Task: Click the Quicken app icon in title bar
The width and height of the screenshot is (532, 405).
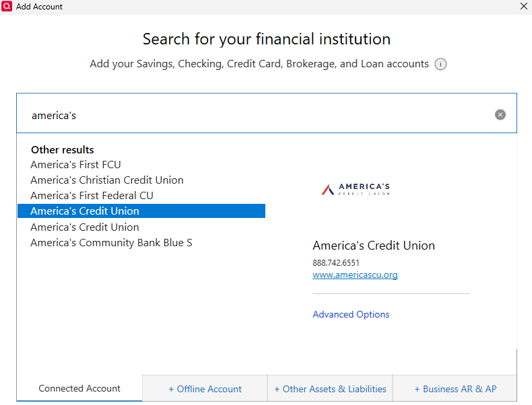Action: coord(7,6)
